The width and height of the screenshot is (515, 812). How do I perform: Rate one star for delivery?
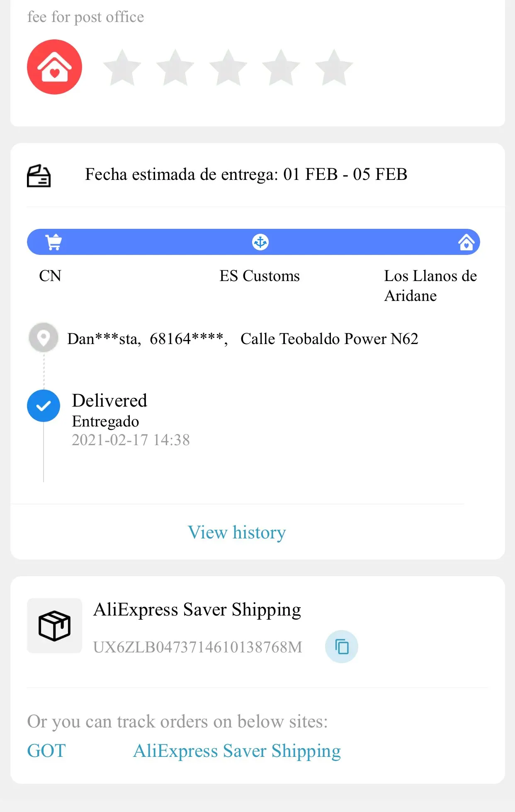pos(122,68)
